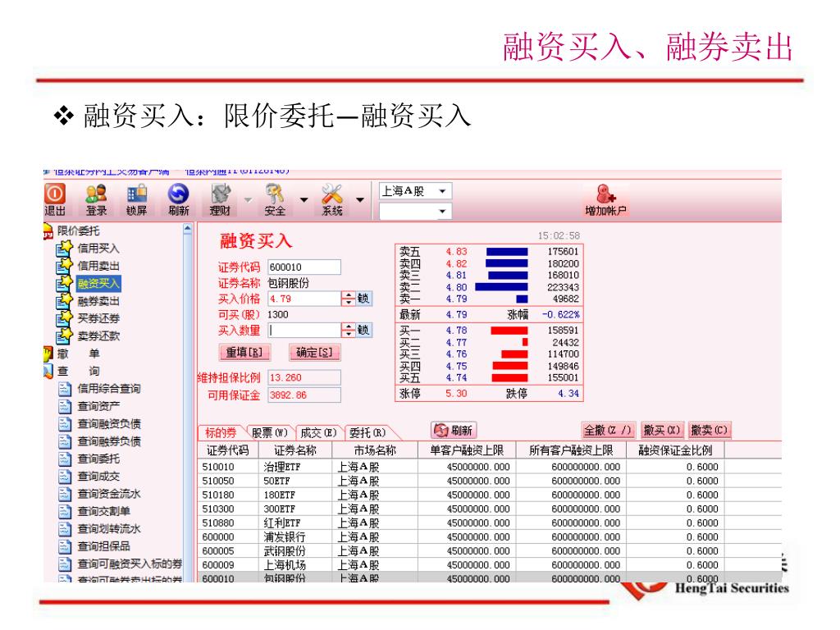Expand the 限价委托 tree node

[78, 231]
